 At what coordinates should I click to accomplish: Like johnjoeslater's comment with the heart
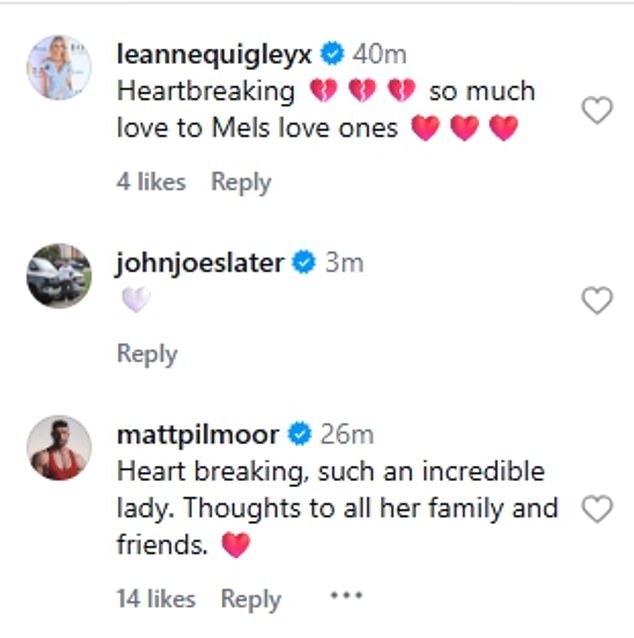(x=597, y=300)
